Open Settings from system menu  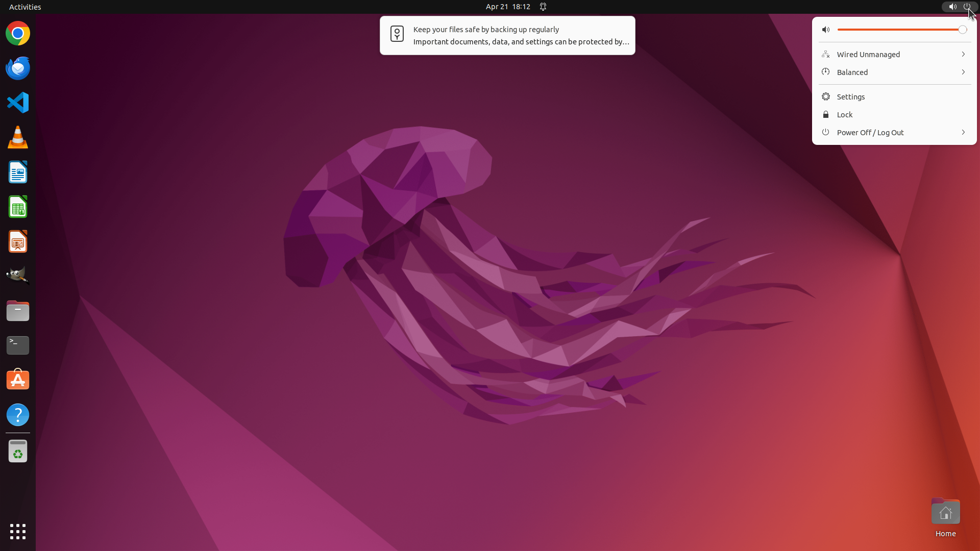850,97
